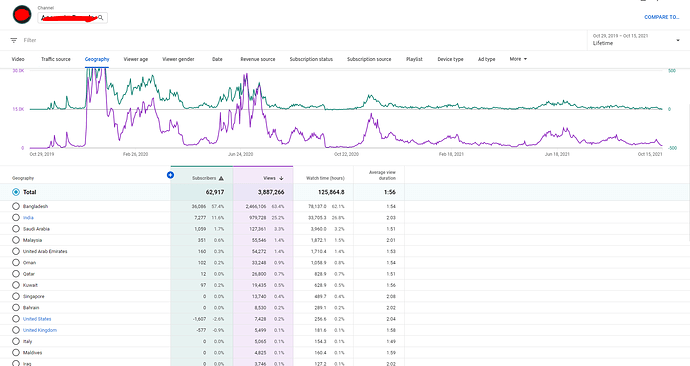Click the blue plus add-metric icon
Screen dimensions: 690x366
click(170, 175)
